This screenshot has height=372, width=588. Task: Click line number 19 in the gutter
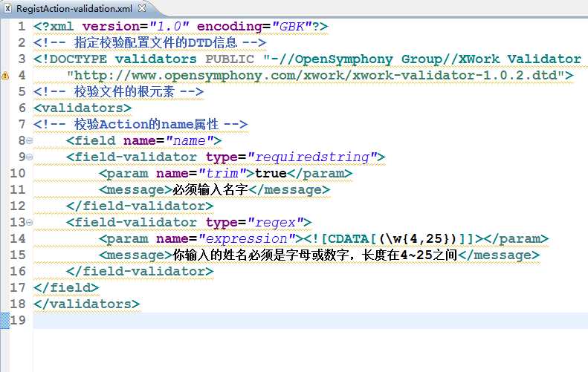tap(19, 320)
